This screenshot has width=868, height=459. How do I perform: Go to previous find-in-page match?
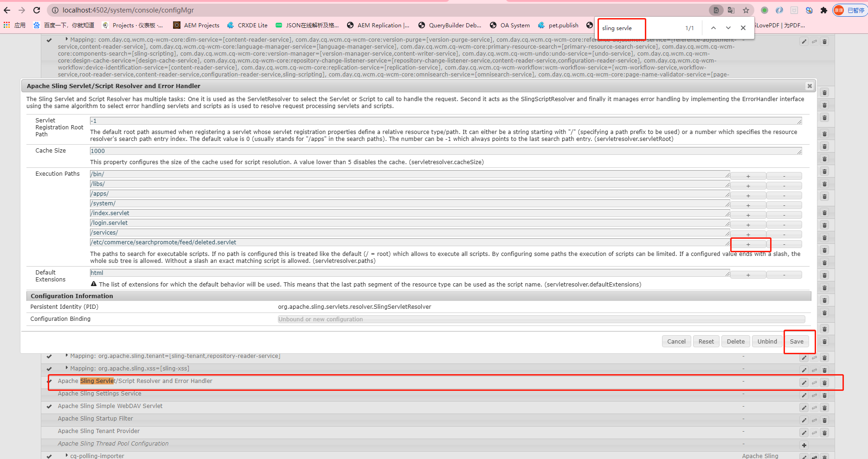(x=714, y=28)
